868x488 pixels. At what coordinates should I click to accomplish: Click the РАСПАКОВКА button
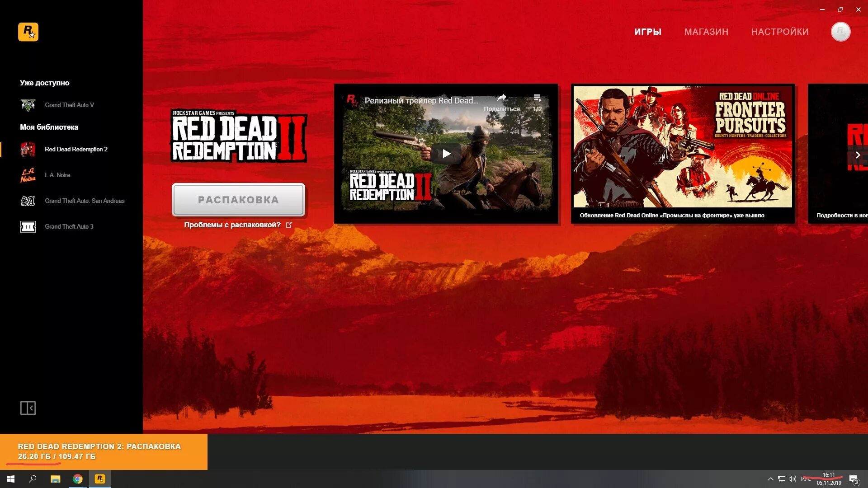point(238,200)
